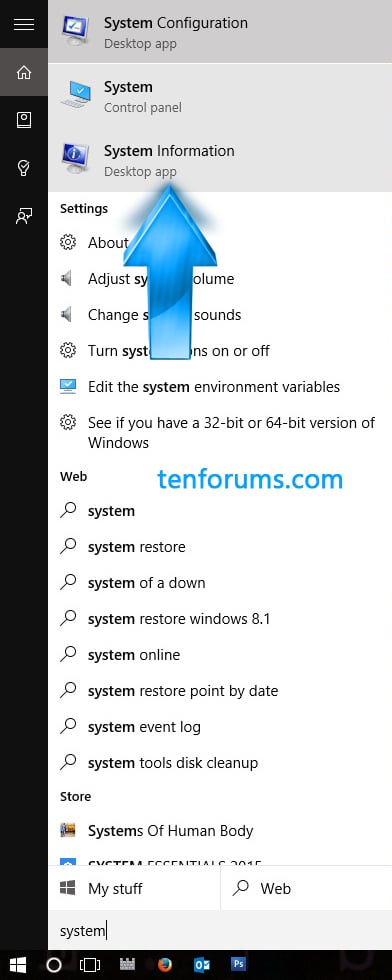Open System Information desktop app
Viewport: 392px width, 980px height.
(220, 160)
